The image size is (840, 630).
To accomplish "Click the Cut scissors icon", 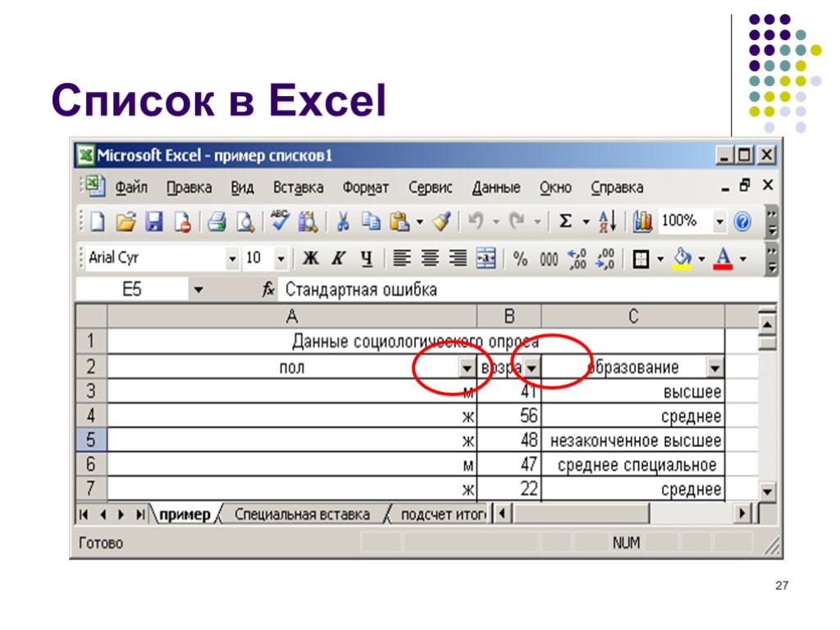I will (343, 221).
